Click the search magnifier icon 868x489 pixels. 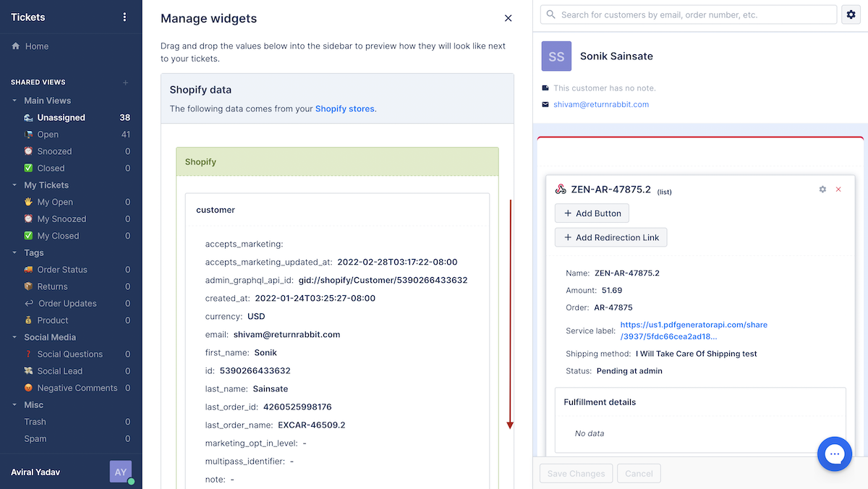552,14
